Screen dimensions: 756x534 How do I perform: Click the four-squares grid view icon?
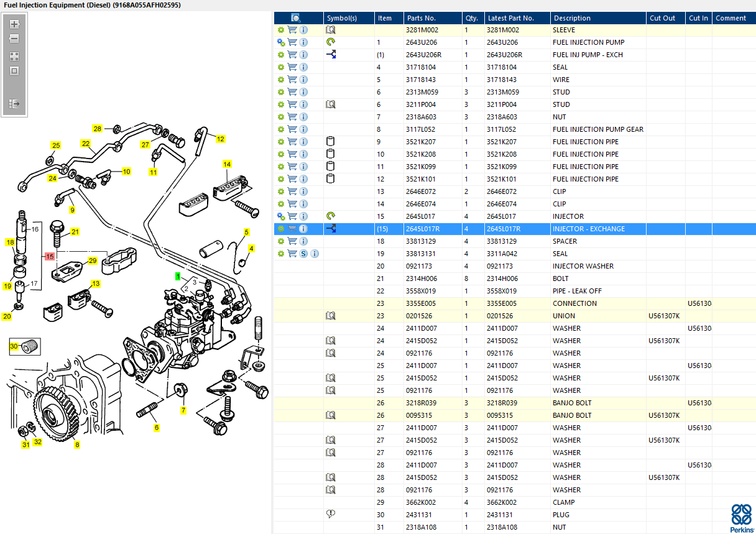[x=14, y=56]
